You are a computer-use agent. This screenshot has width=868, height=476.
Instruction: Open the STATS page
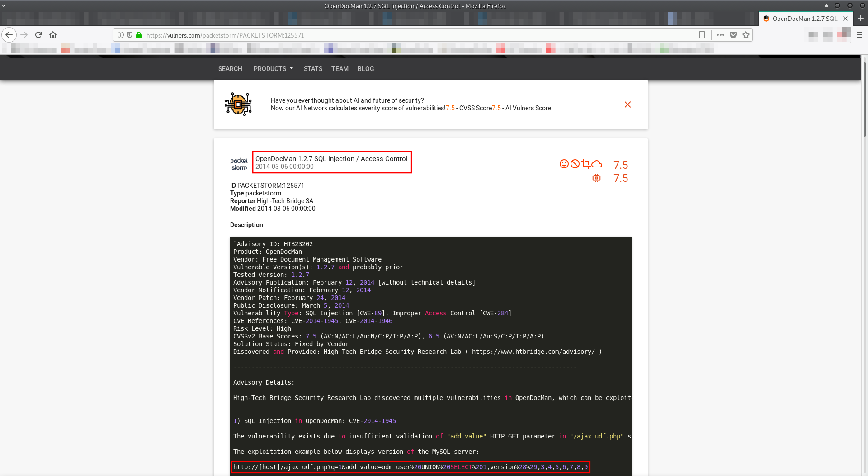pos(313,69)
